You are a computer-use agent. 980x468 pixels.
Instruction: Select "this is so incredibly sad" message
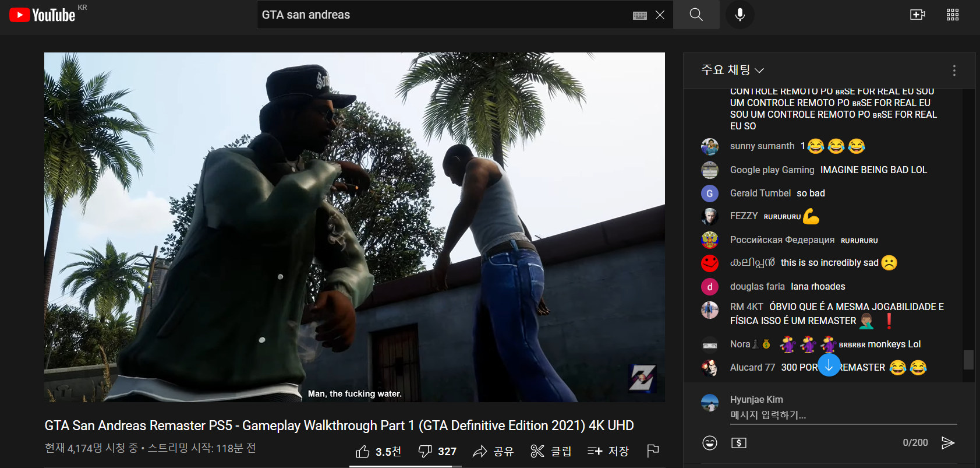pyautogui.click(x=830, y=263)
